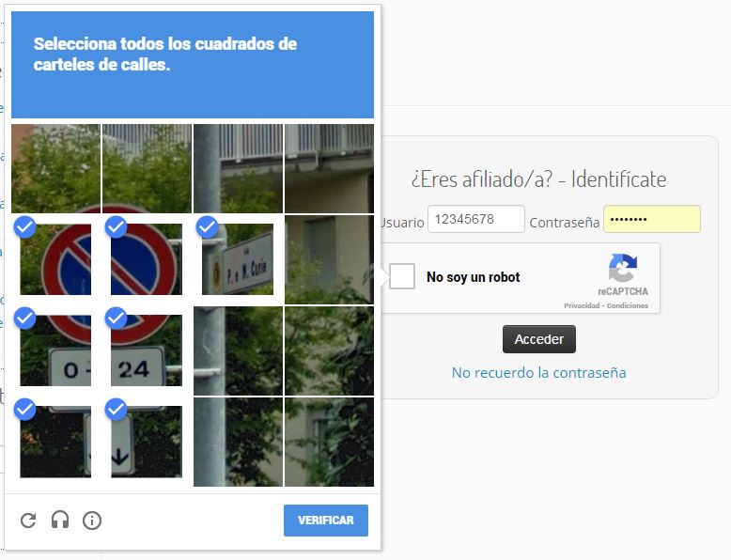Select the top-left tree foliage tile
Image resolution: width=731 pixels, height=560 pixels.
pos(55,168)
